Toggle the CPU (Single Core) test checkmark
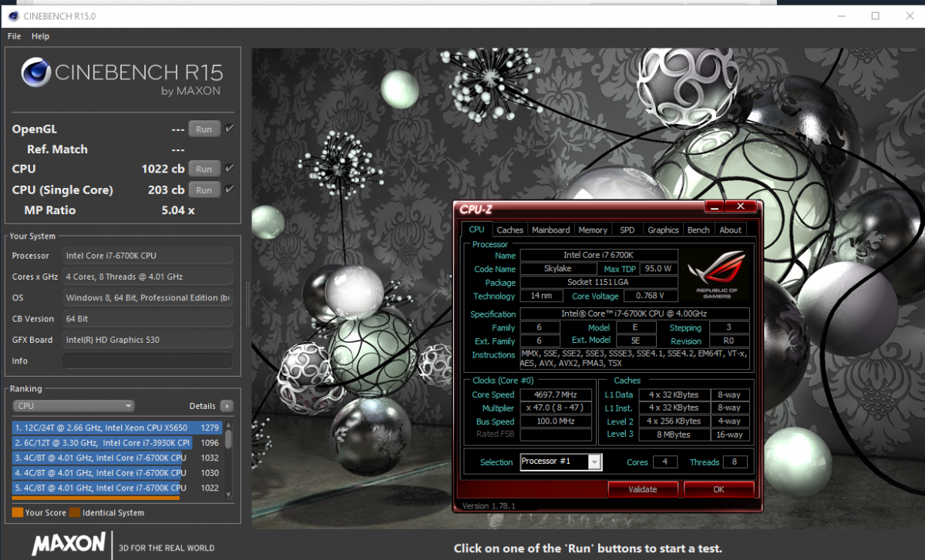Image resolution: width=925 pixels, height=560 pixels. 230,189
